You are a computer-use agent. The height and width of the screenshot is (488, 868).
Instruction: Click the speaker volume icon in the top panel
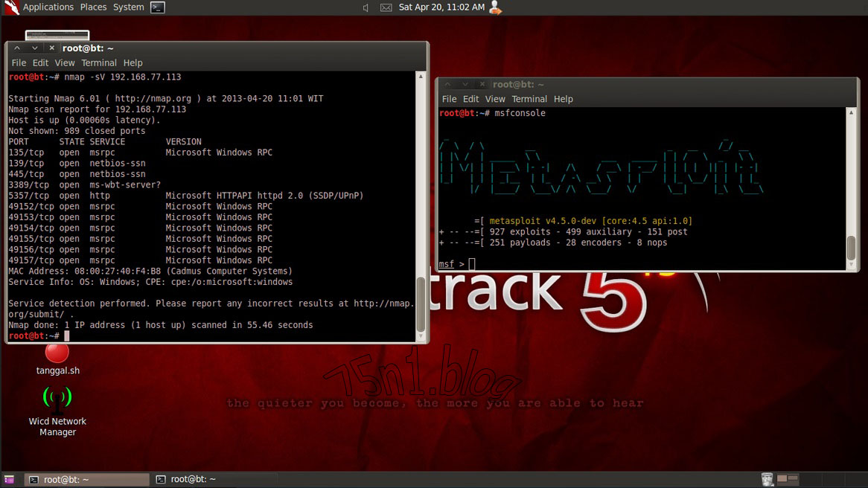pyautogui.click(x=366, y=7)
